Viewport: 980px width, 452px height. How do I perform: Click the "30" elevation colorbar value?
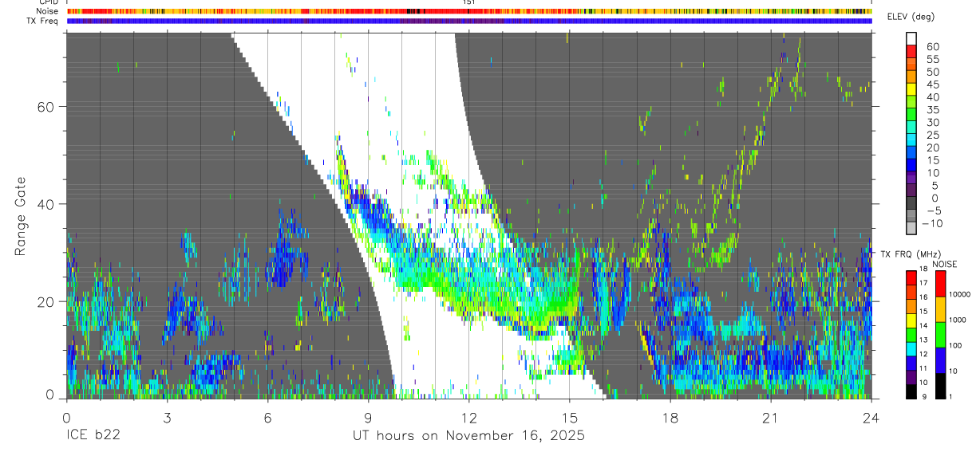coord(931,122)
